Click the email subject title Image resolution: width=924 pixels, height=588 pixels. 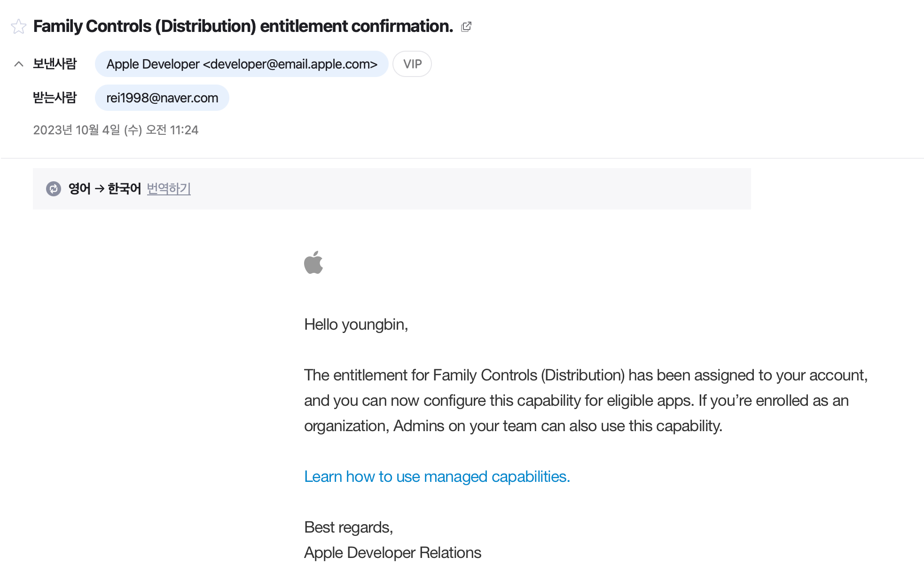tap(243, 26)
